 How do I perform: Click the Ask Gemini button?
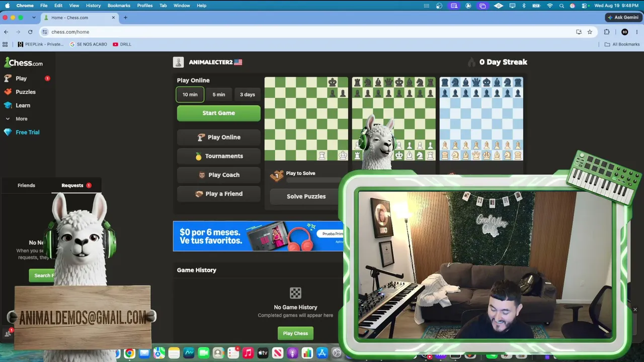[623, 18]
